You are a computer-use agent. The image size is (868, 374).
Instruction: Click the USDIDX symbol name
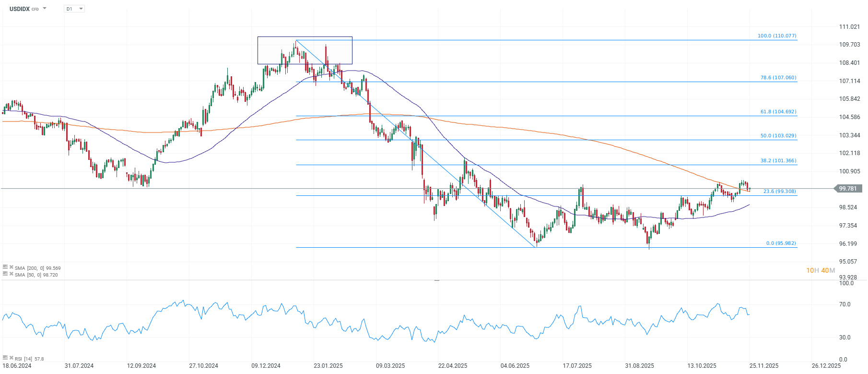pos(20,9)
